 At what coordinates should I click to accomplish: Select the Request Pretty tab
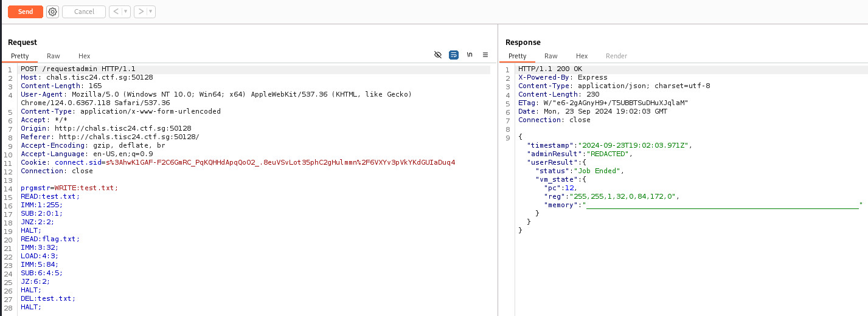click(x=20, y=56)
